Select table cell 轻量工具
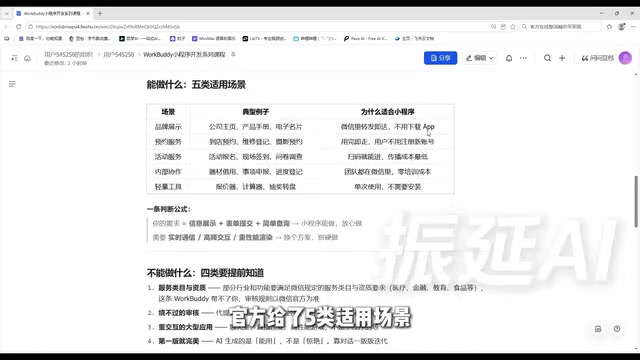This screenshot has height=360, width=640. (168, 187)
